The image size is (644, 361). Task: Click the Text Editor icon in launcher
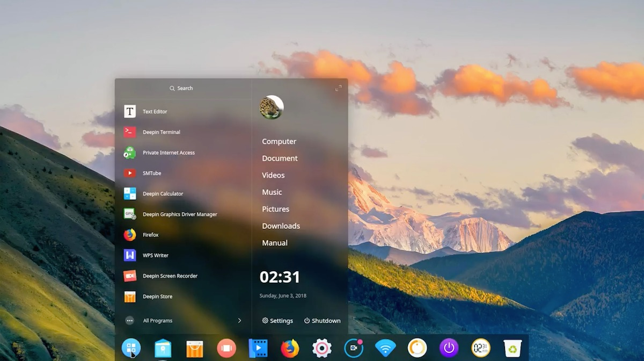(x=130, y=111)
